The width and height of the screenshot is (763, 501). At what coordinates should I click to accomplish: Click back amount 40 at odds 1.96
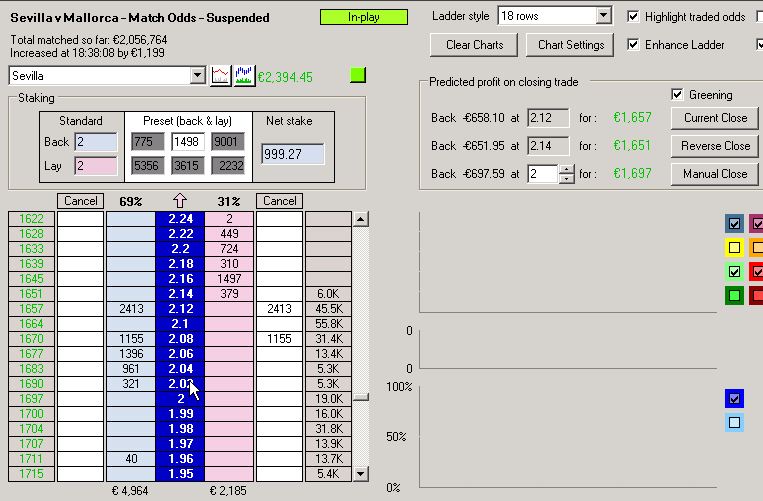131,459
